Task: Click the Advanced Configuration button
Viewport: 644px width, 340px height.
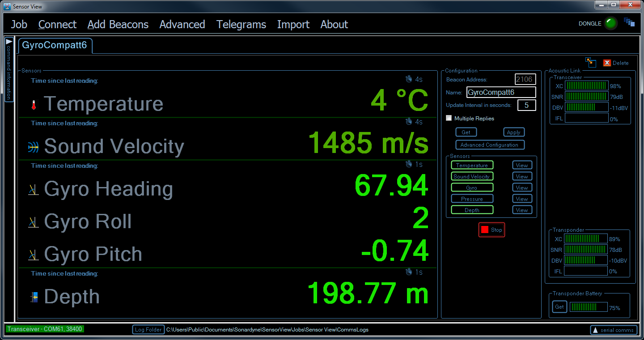Action: pyautogui.click(x=490, y=144)
